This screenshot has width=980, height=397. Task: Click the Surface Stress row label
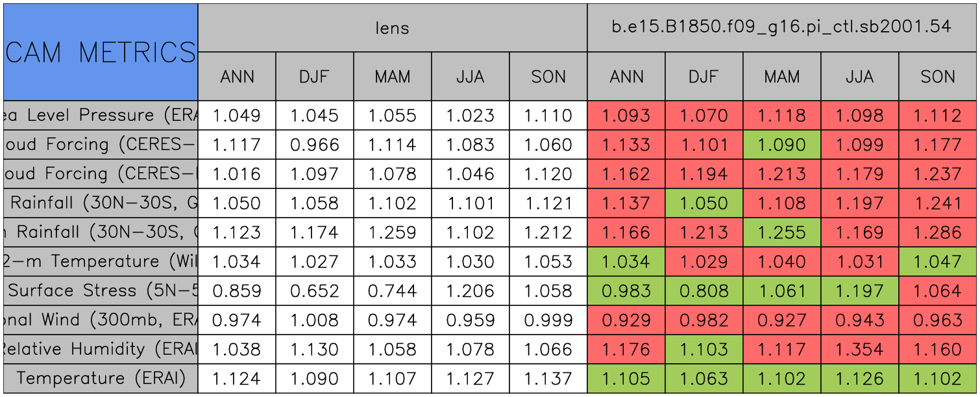click(101, 290)
